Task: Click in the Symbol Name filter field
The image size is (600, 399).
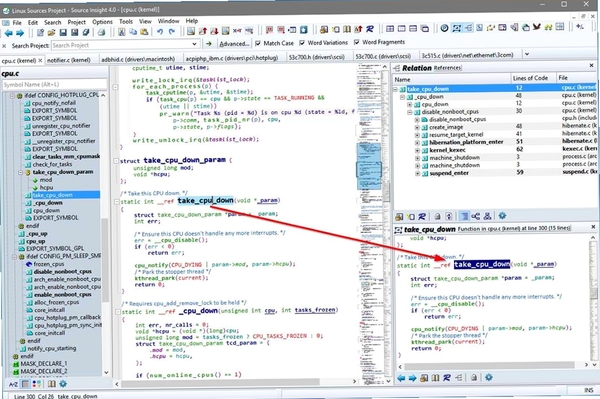Action: pos(54,85)
